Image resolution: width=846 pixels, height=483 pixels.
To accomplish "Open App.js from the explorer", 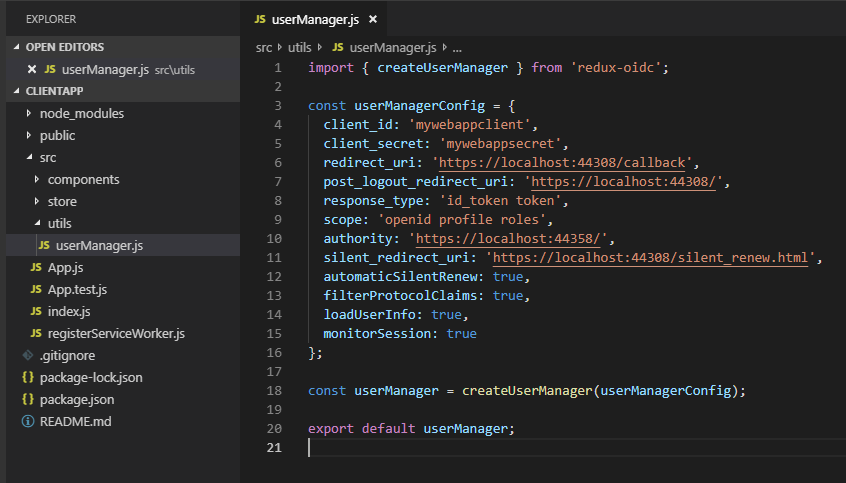I will coord(66,268).
